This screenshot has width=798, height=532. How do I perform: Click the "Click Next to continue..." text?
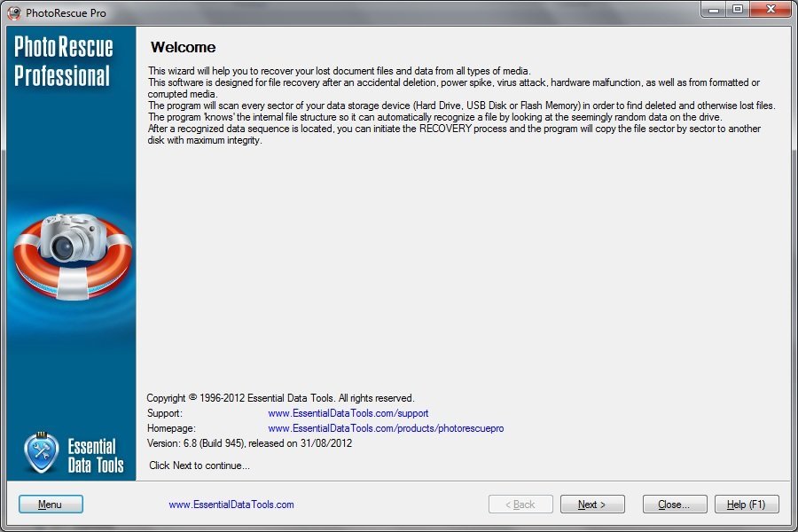coord(199,465)
